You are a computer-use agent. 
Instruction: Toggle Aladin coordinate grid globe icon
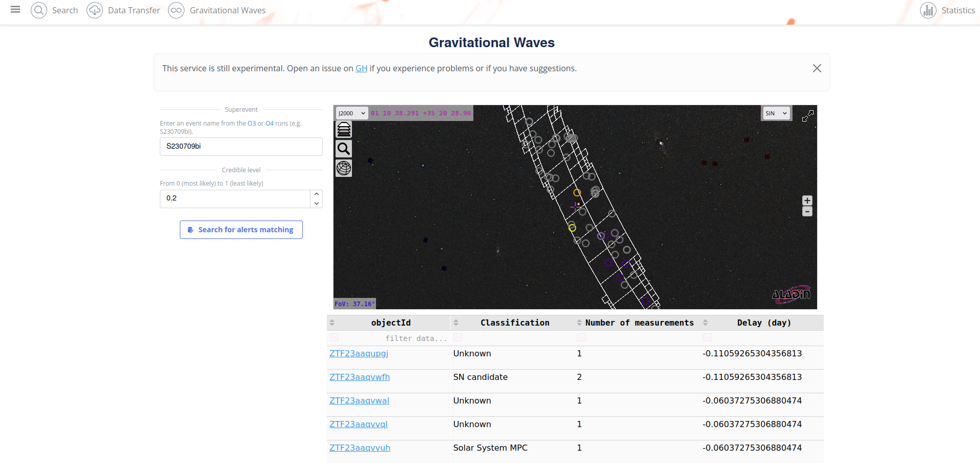tap(344, 168)
